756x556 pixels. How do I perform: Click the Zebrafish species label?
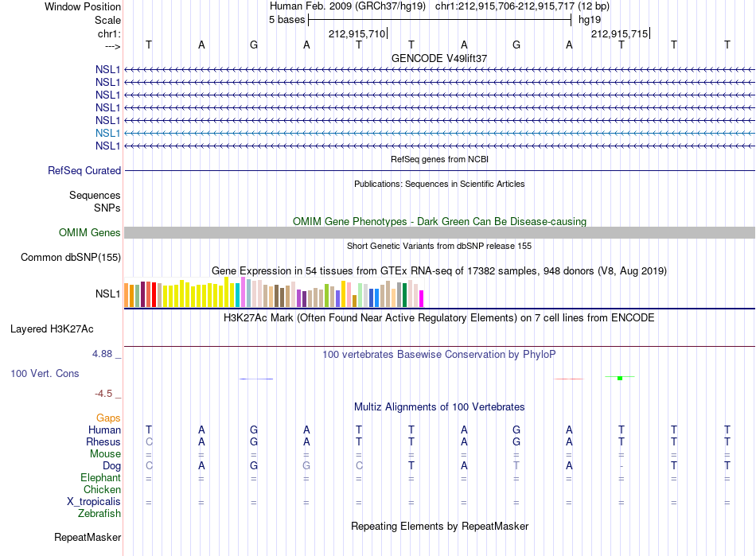click(99, 514)
